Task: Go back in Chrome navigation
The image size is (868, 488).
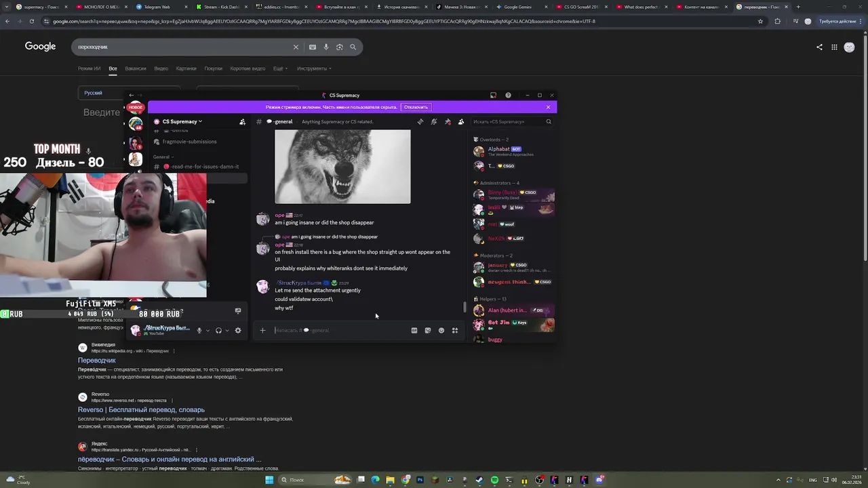Action: [x=7, y=21]
